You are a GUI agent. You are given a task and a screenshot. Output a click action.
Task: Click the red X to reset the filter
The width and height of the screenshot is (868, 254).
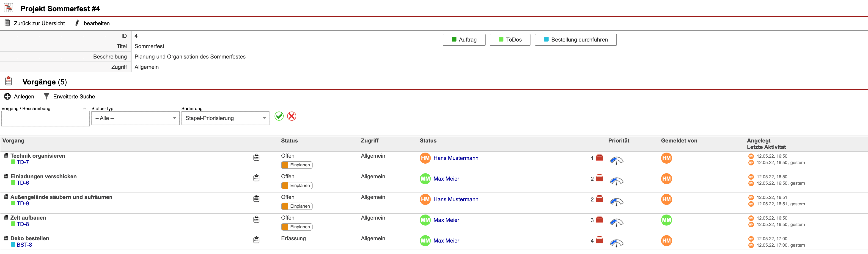(292, 116)
